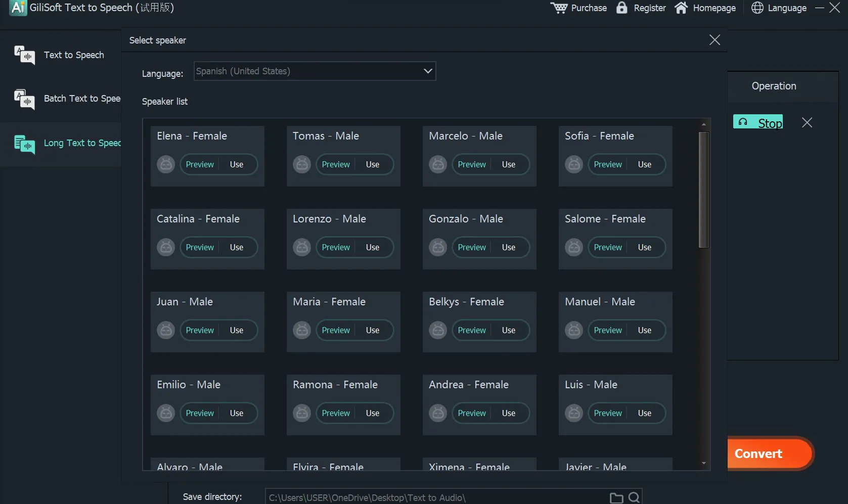Preview the Manuel male voice
This screenshot has height=504, width=848.
[x=608, y=330]
